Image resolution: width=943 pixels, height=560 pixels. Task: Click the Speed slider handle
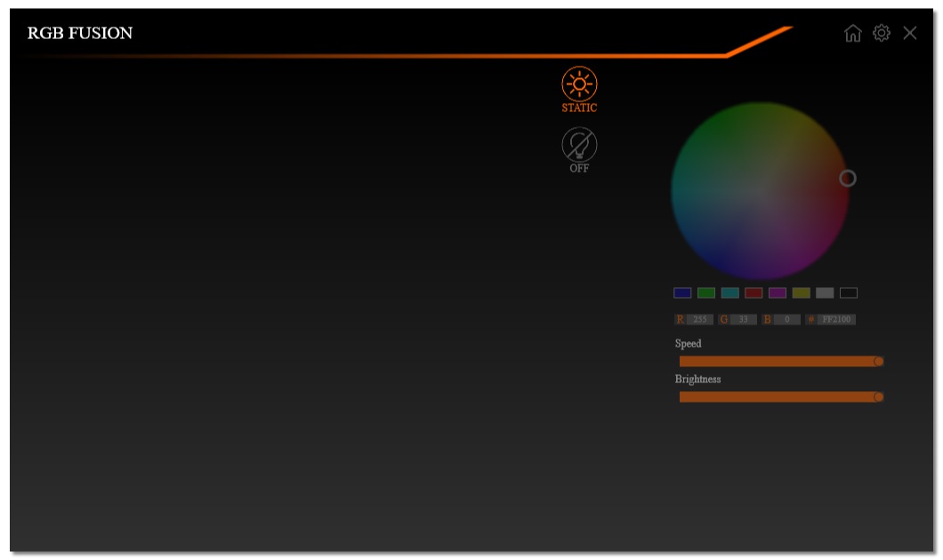(x=879, y=362)
